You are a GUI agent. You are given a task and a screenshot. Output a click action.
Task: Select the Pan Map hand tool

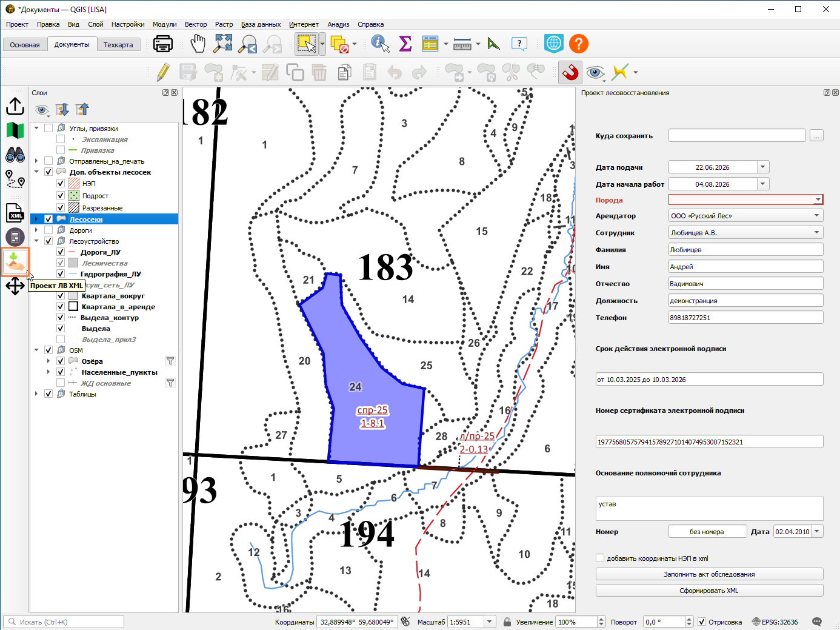198,44
